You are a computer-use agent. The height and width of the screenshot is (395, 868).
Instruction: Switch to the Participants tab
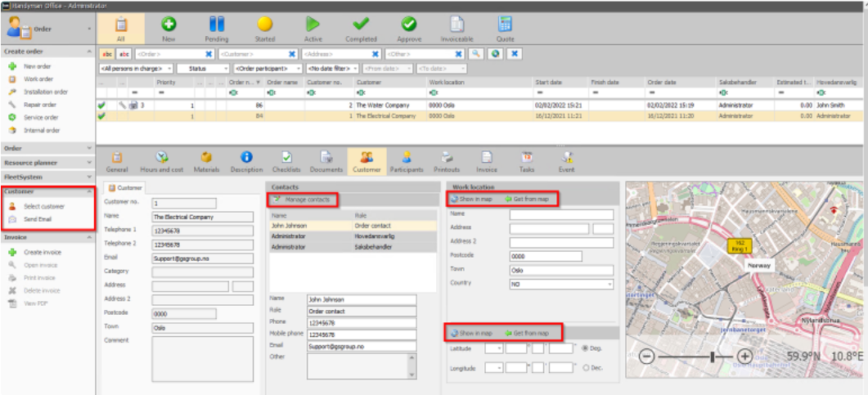coord(407,162)
